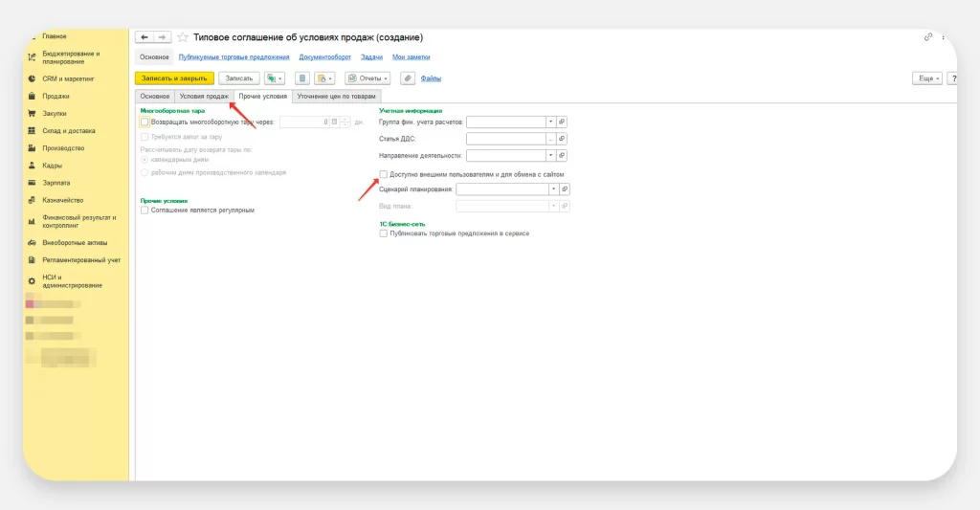Image resolution: width=980 pixels, height=510 pixels.
Task: Open Сценарий планирования dropdown list
Action: pos(553,188)
